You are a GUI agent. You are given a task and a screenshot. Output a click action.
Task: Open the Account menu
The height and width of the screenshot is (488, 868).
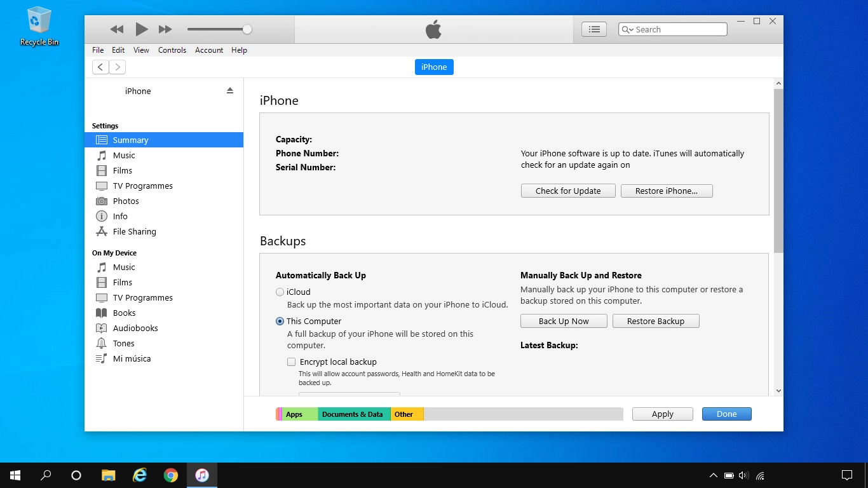[x=209, y=50]
